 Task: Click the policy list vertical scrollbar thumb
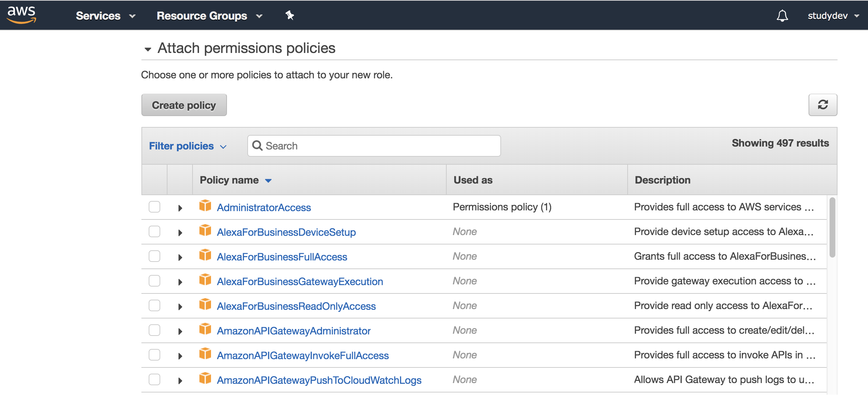[832, 227]
